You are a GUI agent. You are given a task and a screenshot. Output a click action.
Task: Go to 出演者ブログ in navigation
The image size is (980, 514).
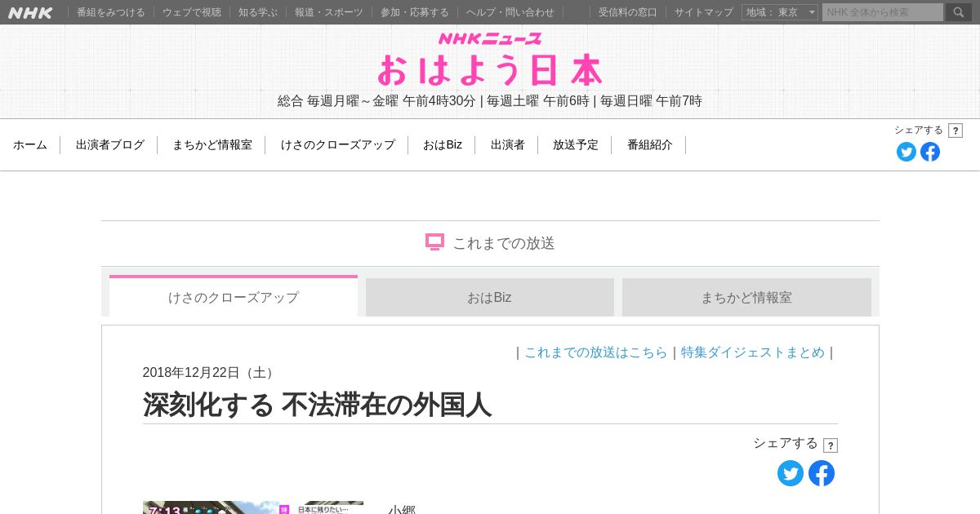point(110,144)
